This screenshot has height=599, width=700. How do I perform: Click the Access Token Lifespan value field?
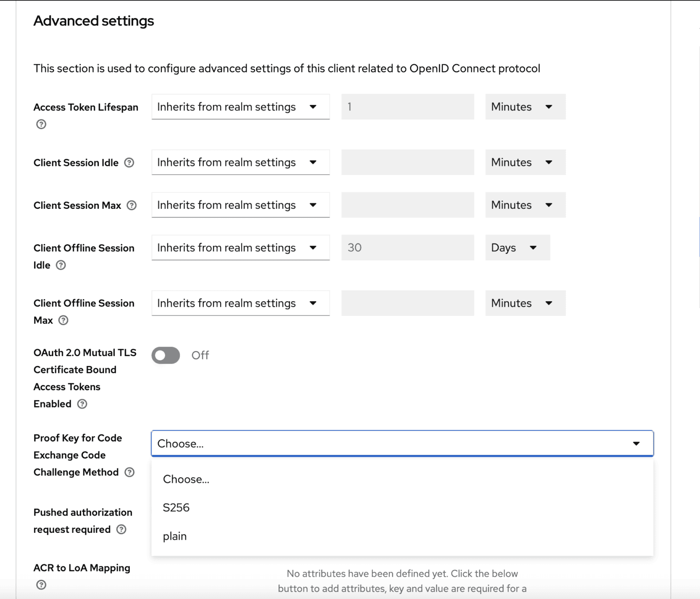407,107
